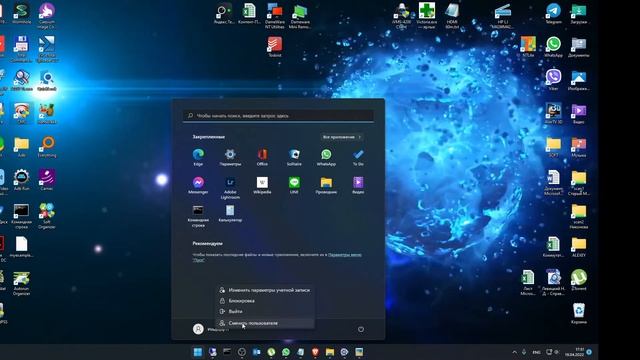Screen dimensions: 640x360
Task: Open Видео folder on desktop right side
Action: pos(579,113)
